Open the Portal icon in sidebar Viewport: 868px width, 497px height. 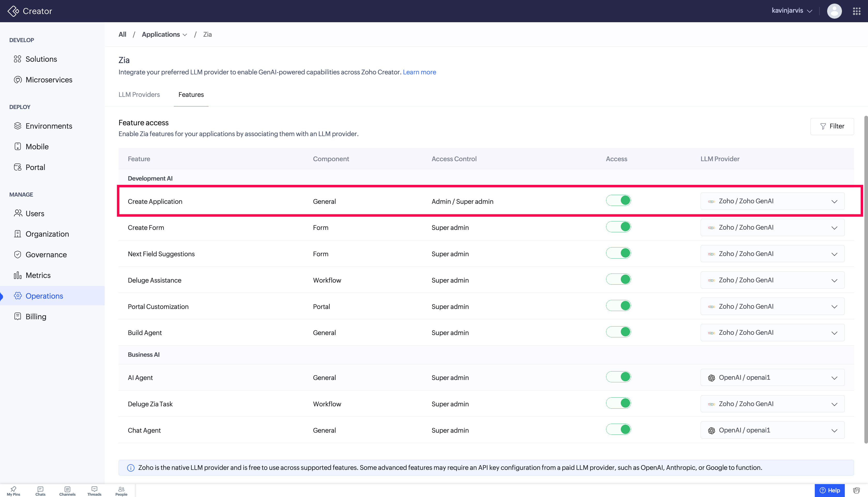[x=17, y=167]
